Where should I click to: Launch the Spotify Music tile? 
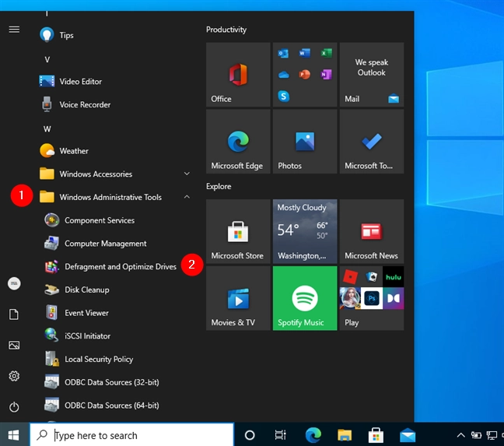click(x=305, y=298)
